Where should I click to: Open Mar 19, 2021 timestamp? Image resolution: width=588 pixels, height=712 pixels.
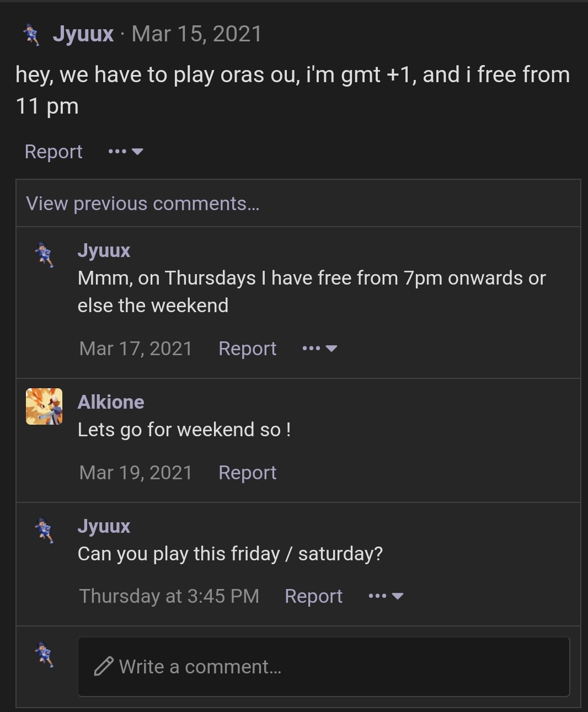point(136,473)
